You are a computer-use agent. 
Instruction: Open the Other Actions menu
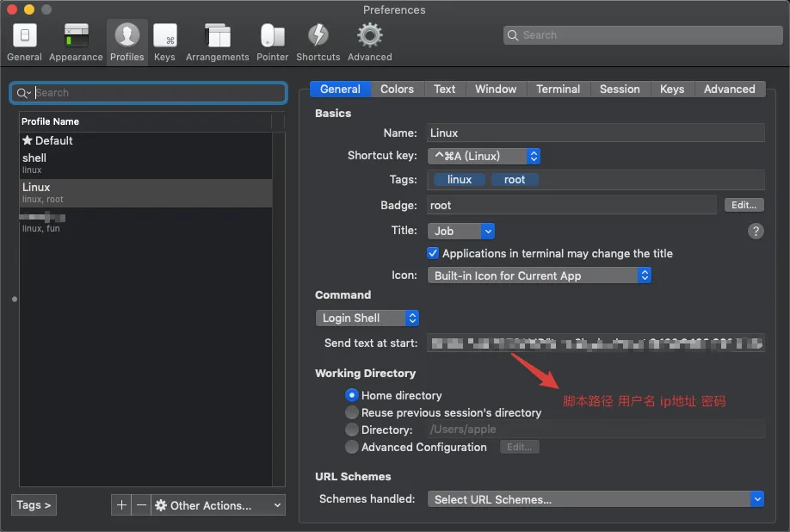(x=219, y=505)
